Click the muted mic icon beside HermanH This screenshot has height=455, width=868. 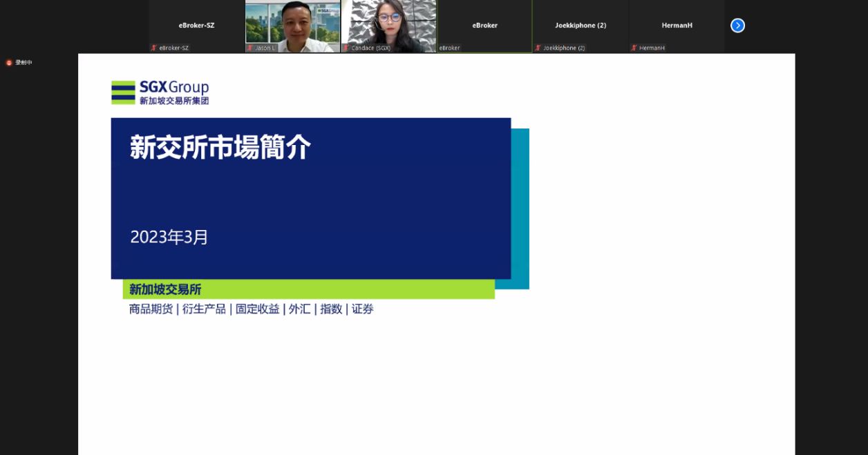click(634, 48)
